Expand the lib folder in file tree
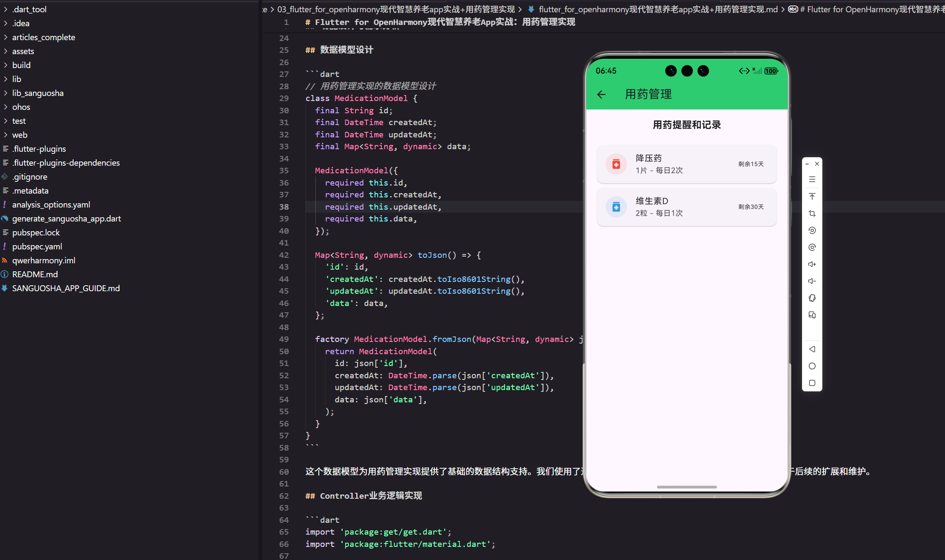 point(16,79)
